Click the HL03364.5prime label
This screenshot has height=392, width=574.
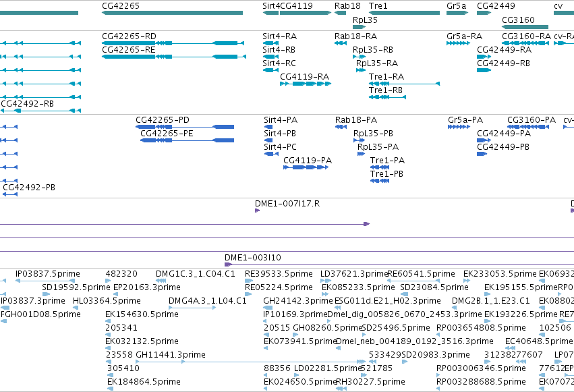click(x=107, y=301)
